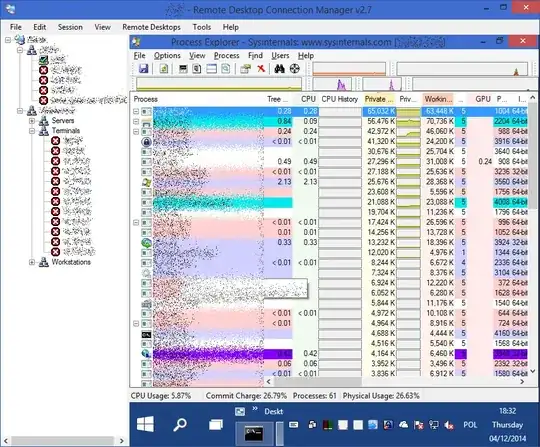
Task: Click the 'CPU Usage: 5.87%' status bar text
Action: click(x=160, y=396)
